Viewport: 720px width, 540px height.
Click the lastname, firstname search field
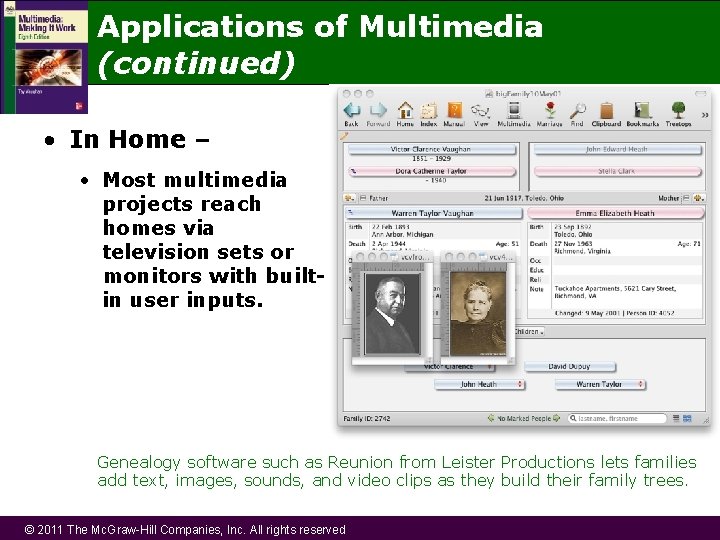[617, 418]
